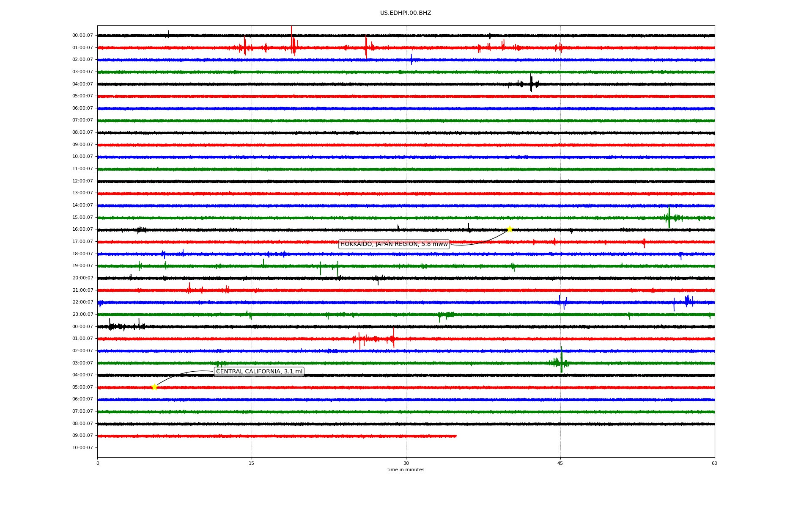
Task: Click the black burst on the 04:00:07 trace near minute 42
Action: [531, 83]
